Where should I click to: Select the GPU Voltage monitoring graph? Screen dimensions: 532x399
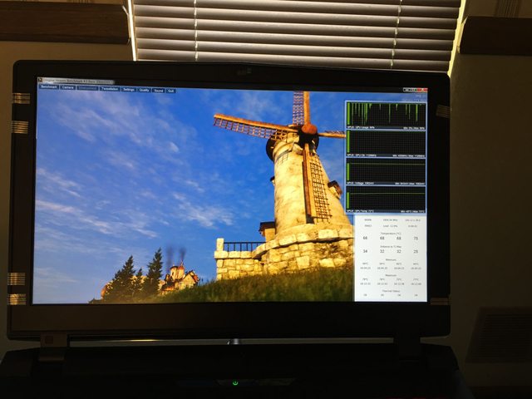coord(386,172)
